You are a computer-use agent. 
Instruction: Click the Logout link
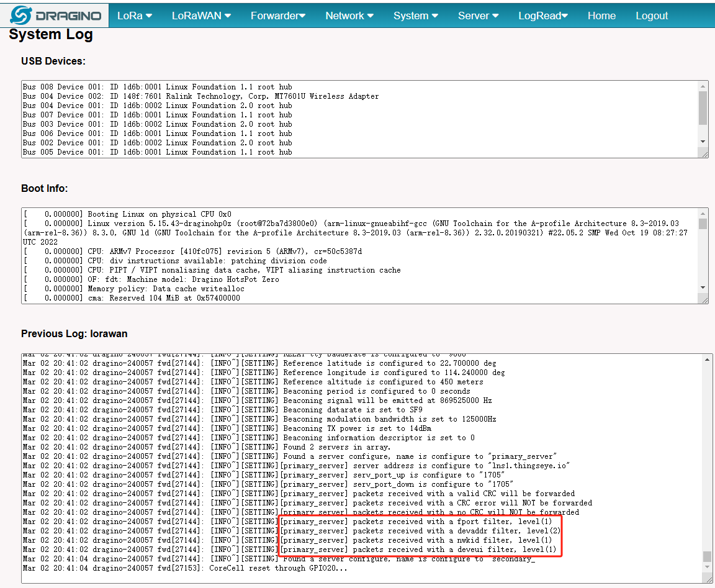coord(652,16)
